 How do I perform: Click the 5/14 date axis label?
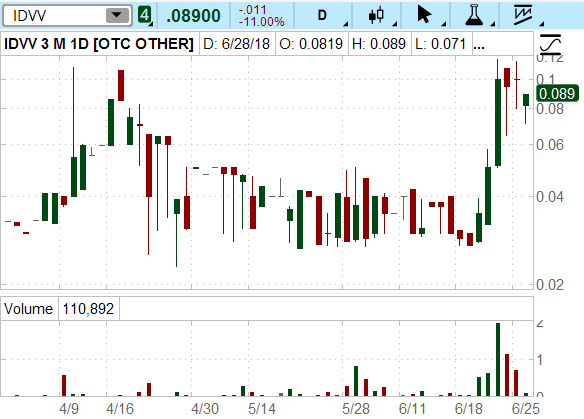coord(262,409)
